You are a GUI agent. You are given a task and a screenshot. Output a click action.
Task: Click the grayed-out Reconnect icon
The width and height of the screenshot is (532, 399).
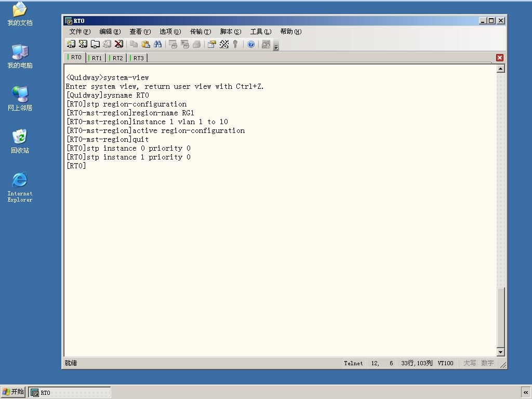pos(107,44)
